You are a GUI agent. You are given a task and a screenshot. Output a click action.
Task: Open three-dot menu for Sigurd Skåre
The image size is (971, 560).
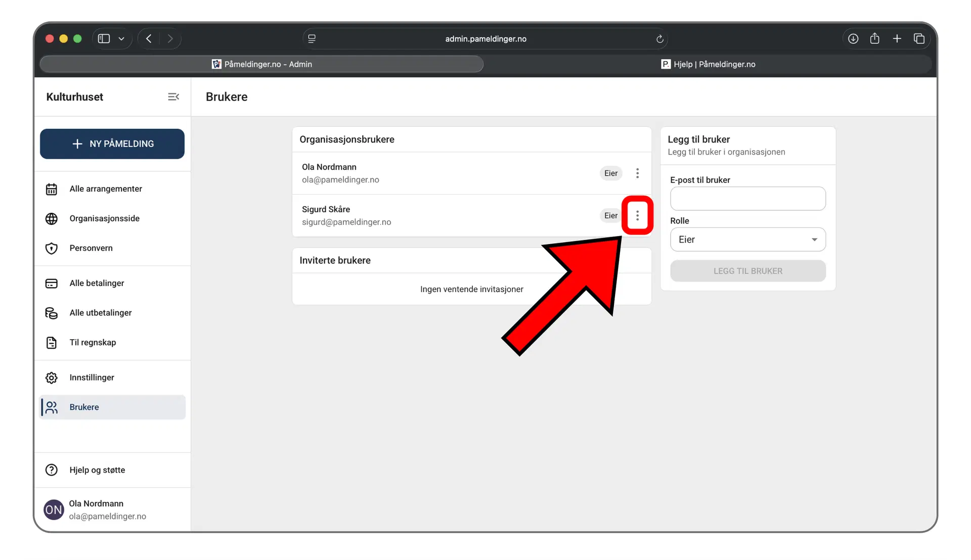click(x=637, y=215)
